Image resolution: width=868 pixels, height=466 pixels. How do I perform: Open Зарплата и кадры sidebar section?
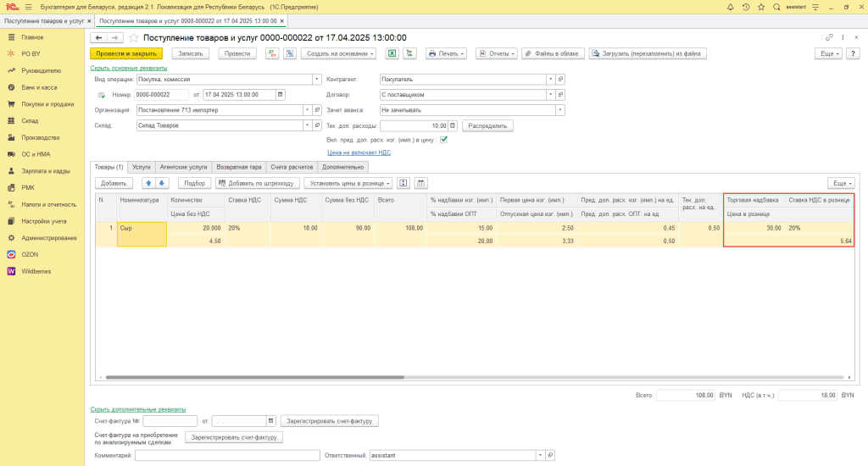point(42,171)
